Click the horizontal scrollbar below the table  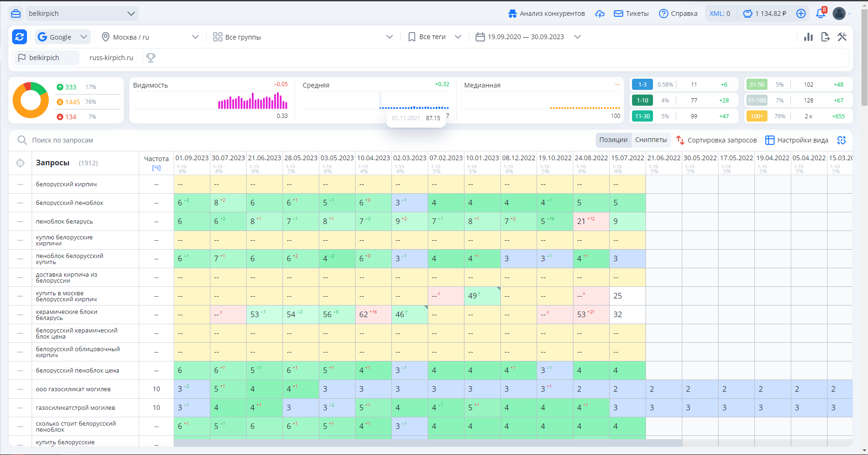pyautogui.click(x=427, y=443)
